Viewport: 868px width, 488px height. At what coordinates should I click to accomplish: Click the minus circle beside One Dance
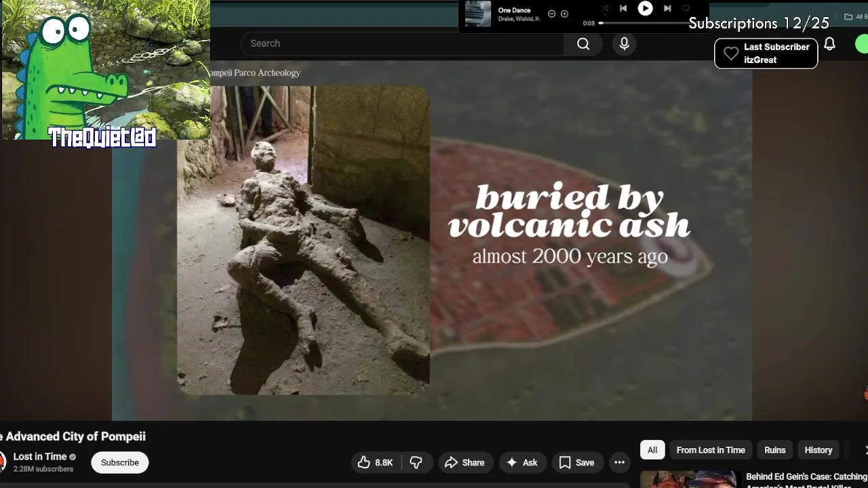pos(551,14)
